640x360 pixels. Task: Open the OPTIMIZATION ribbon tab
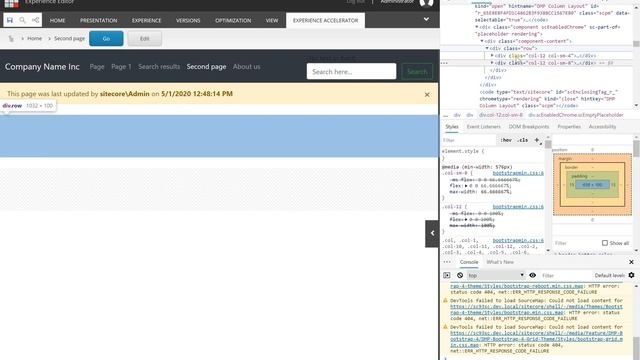233,20
